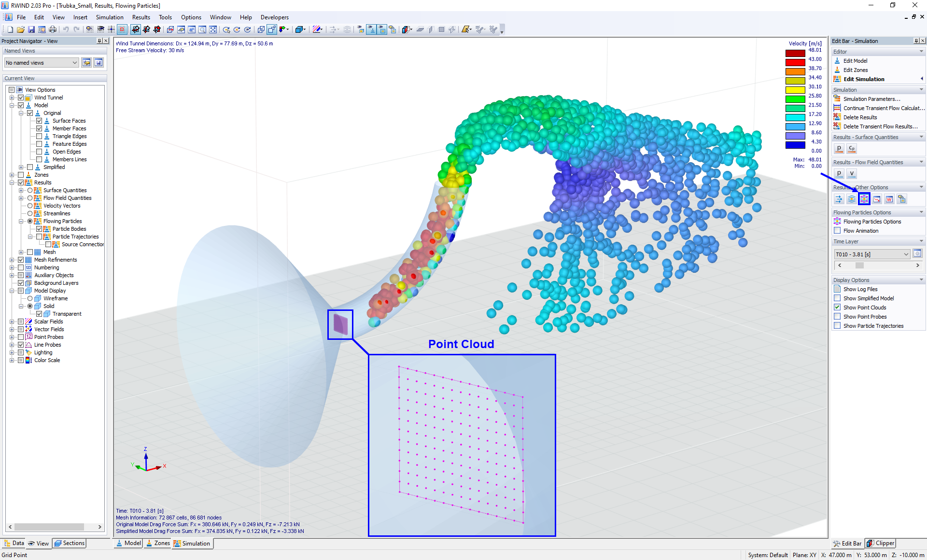
Task: Click the Streamlines results icon
Action: tap(852, 199)
